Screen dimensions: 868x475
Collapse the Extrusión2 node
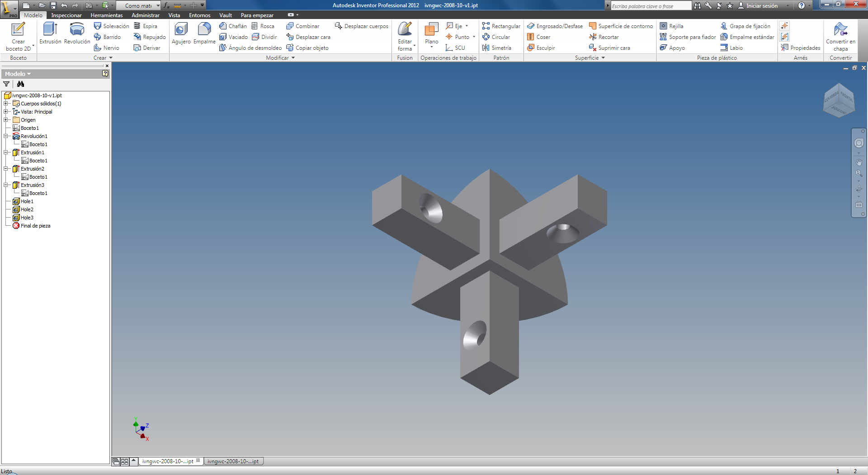point(6,169)
